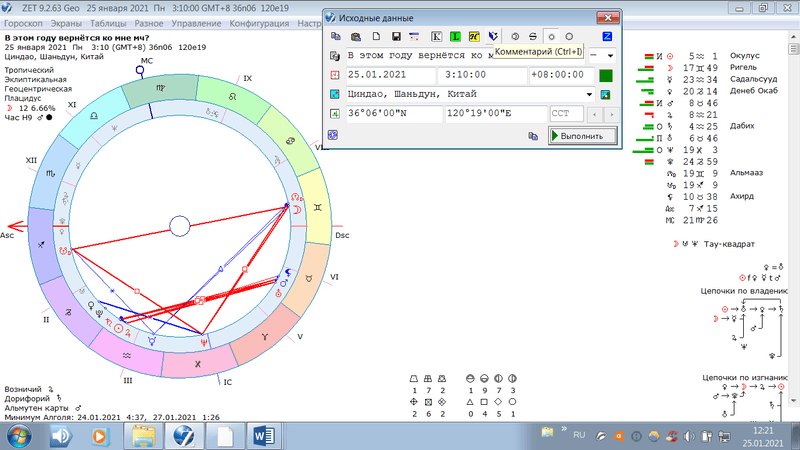This screenshot has height=450, width=800.
Task: Click the green color swatch
Action: 605,75
